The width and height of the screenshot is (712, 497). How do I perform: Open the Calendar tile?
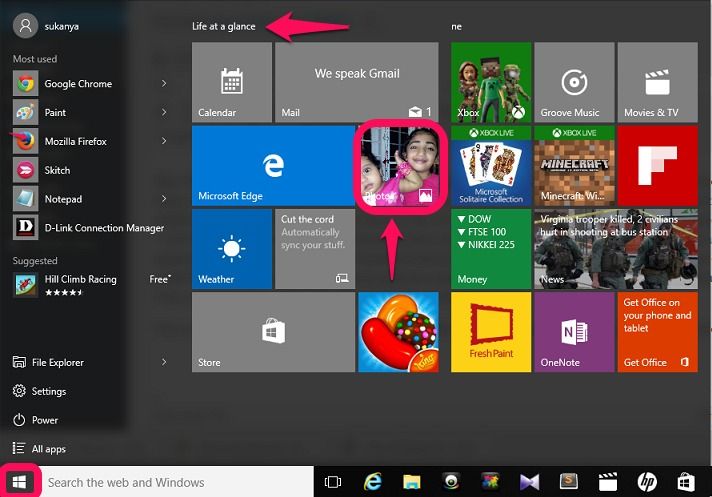click(x=232, y=82)
